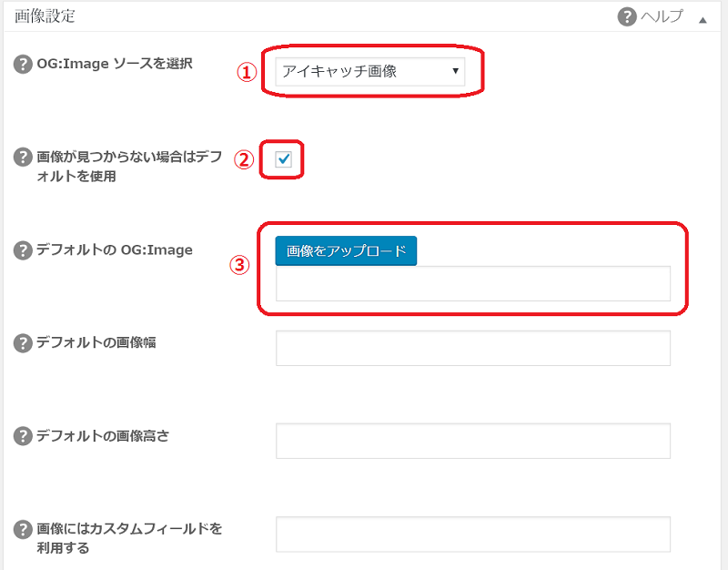Click help icon for デフォルトの画像幅
Viewport: 728px width, 570px height.
(x=23, y=343)
